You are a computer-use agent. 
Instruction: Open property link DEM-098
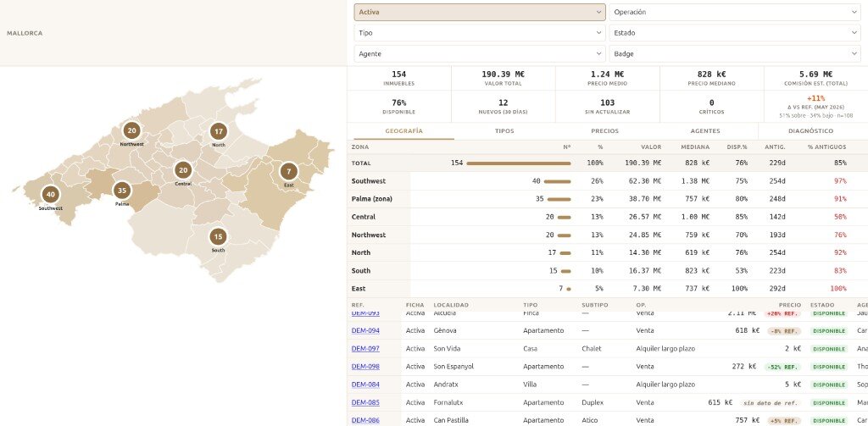[x=365, y=367]
